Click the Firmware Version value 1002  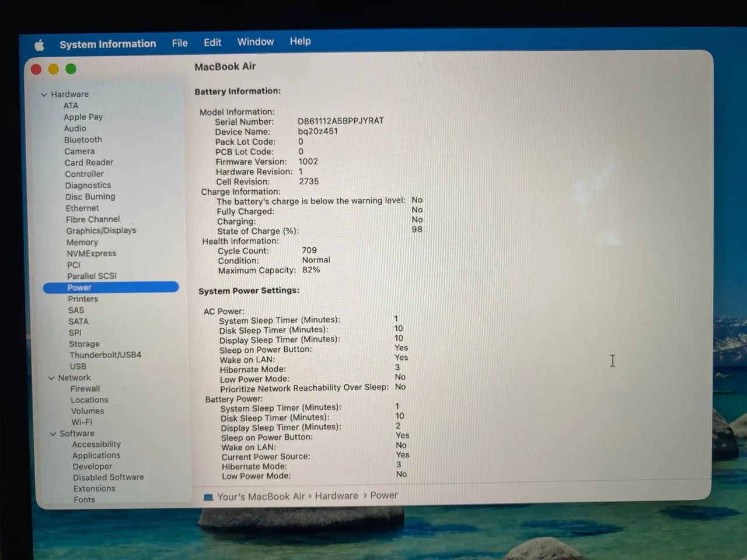308,162
